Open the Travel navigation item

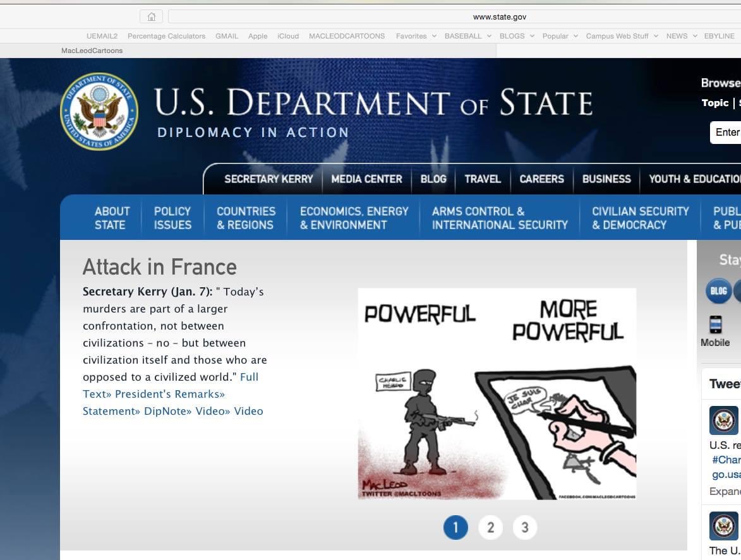coord(483,179)
